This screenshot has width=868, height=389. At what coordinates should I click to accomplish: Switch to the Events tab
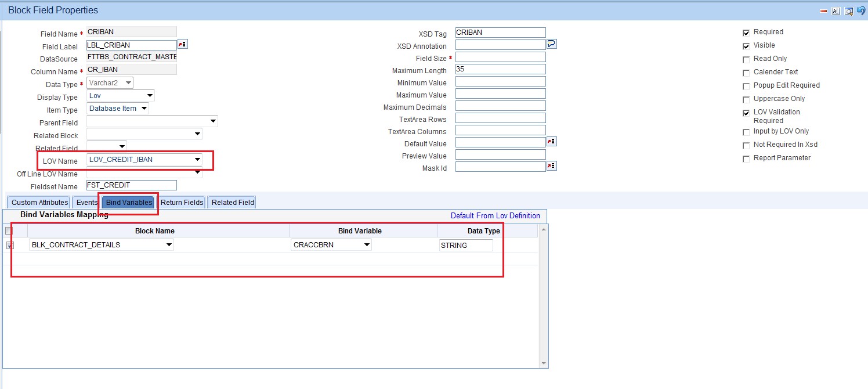coord(86,203)
